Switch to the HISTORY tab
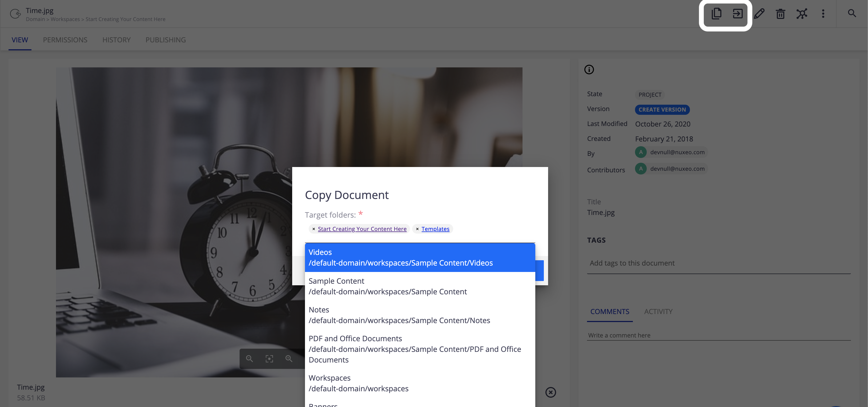The height and width of the screenshot is (407, 868). point(116,39)
